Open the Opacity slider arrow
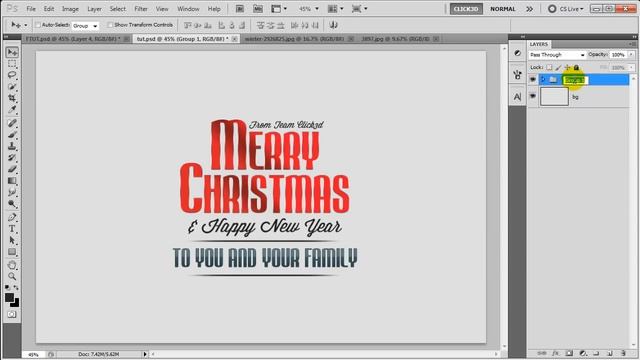 tap(631, 55)
